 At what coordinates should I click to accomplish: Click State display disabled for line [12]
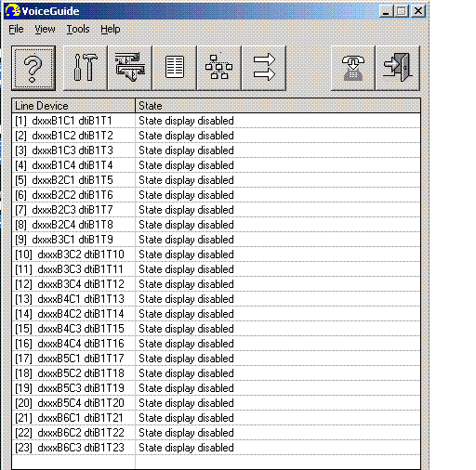pyautogui.click(x=186, y=284)
